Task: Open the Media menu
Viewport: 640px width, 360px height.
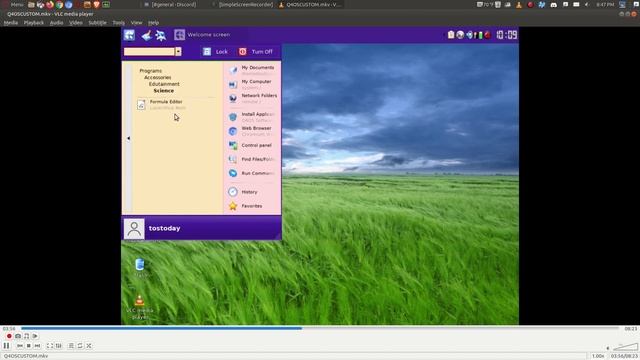Action: 11,23
